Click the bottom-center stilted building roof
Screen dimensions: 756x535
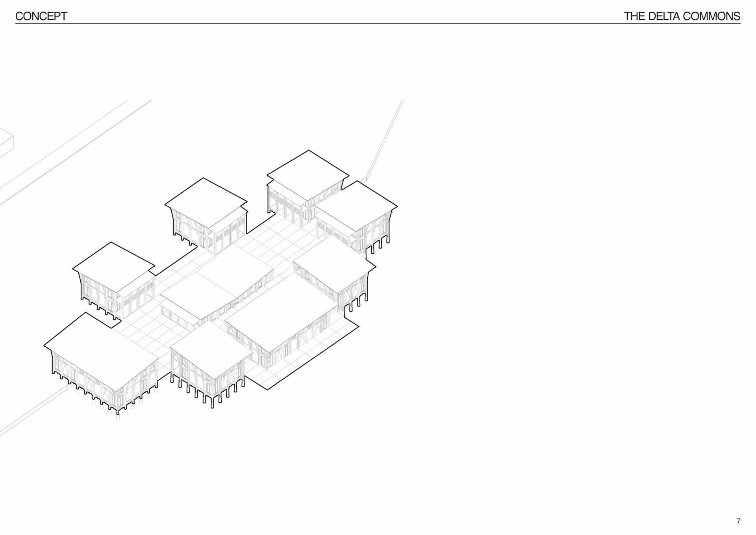pos(211,351)
